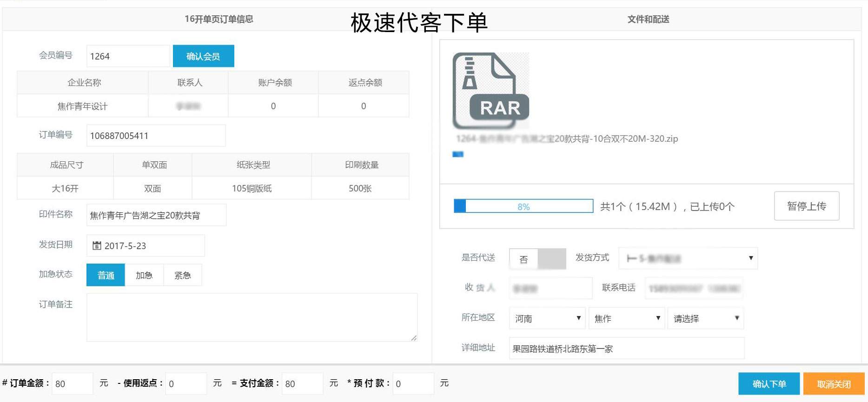Click the calendar icon in the 发货日期 field
The width and height of the screenshot is (868, 402).
[x=97, y=246]
